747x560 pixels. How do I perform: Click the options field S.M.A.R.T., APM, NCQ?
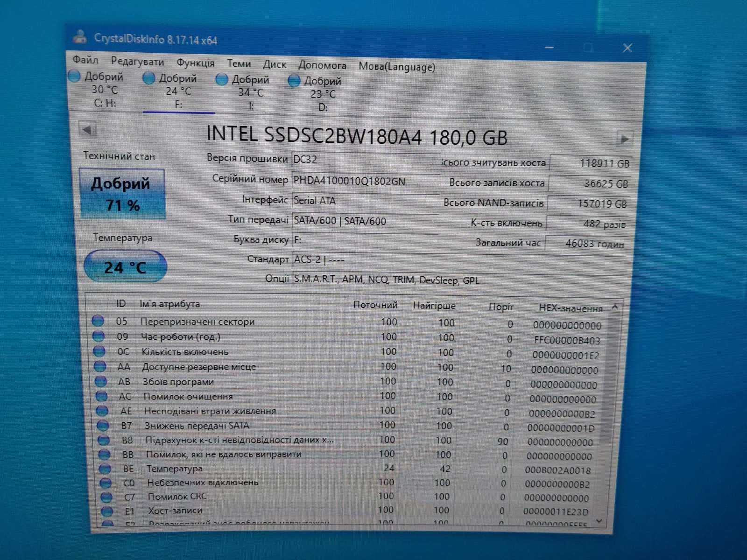click(458, 280)
